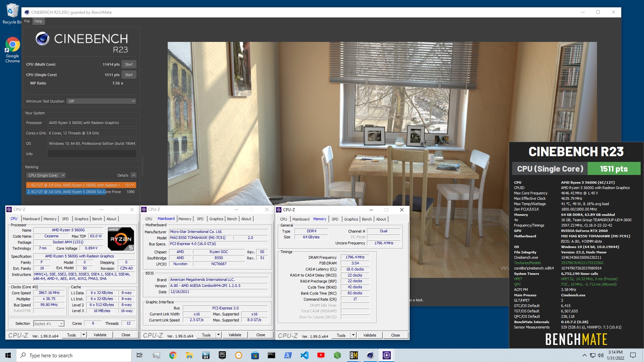
Task: Switch to CPU-Z in the taskbar
Action: (x=386, y=355)
